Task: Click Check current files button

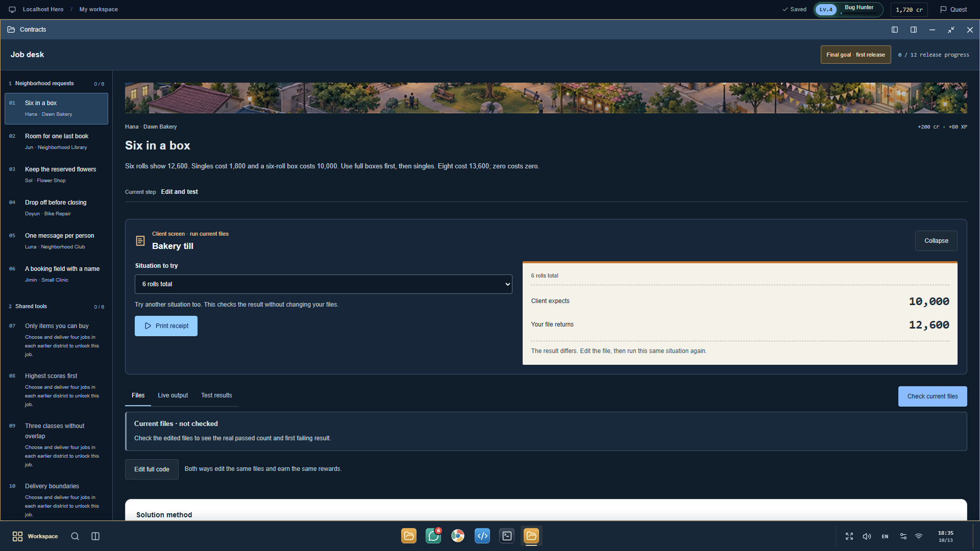Action: [x=933, y=396]
